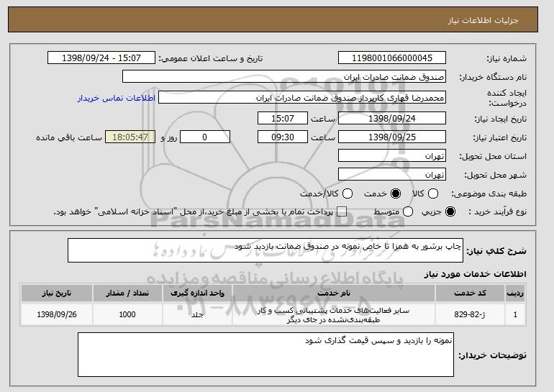Viewport: 554px width, 392px height.
Task: Click the row number cell 1
Action: click(x=515, y=314)
